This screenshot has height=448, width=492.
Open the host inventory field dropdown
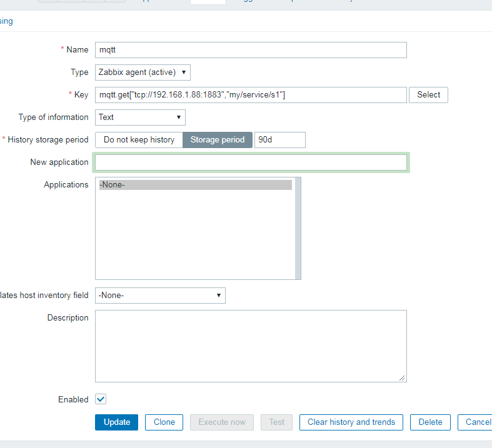(160, 296)
